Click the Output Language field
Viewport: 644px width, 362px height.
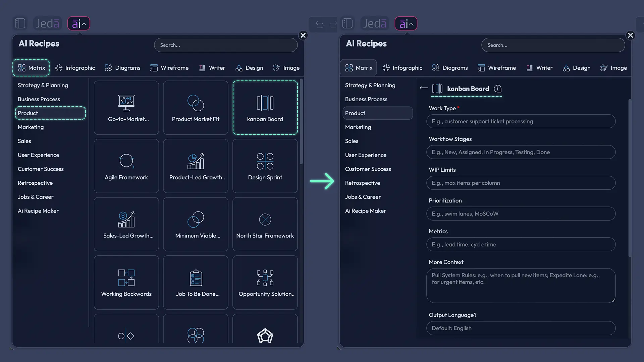pyautogui.click(x=521, y=328)
